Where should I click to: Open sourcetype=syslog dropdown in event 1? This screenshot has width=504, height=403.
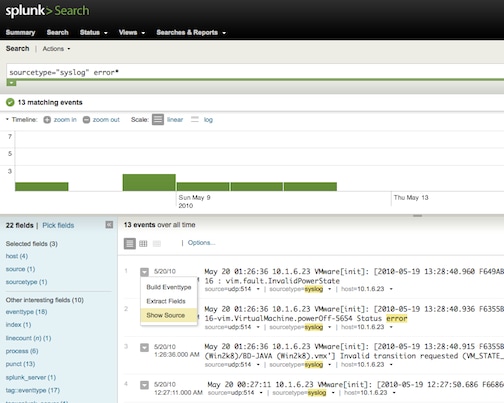(329, 289)
